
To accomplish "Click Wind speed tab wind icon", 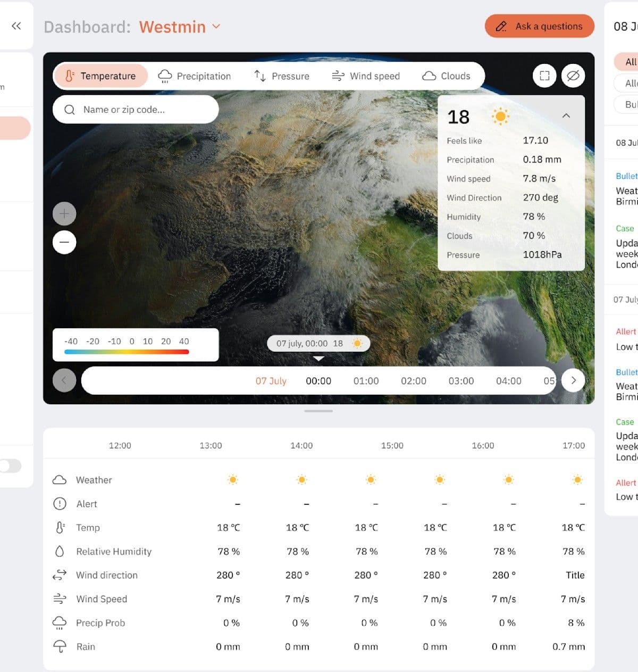I will tap(338, 76).
